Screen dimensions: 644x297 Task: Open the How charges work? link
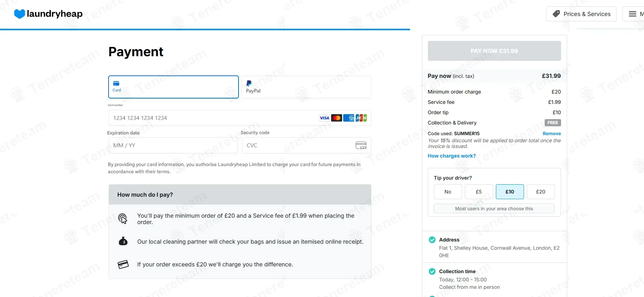(451, 156)
